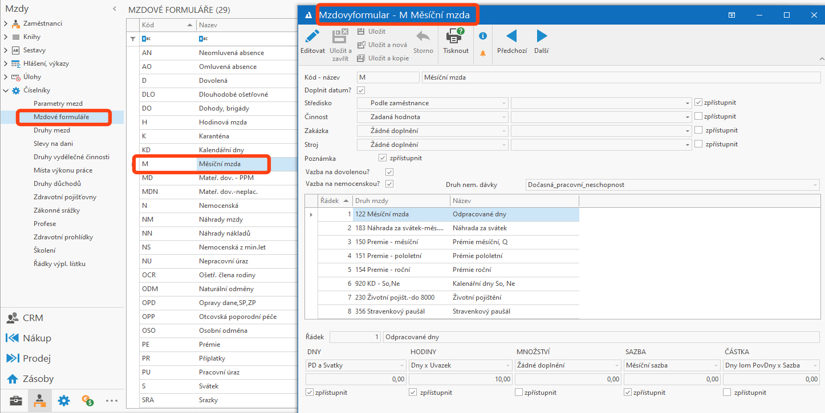Image resolution: width=825 pixels, height=413 pixels.
Task: Click the Editovat pencil icon
Action: pyautogui.click(x=313, y=37)
